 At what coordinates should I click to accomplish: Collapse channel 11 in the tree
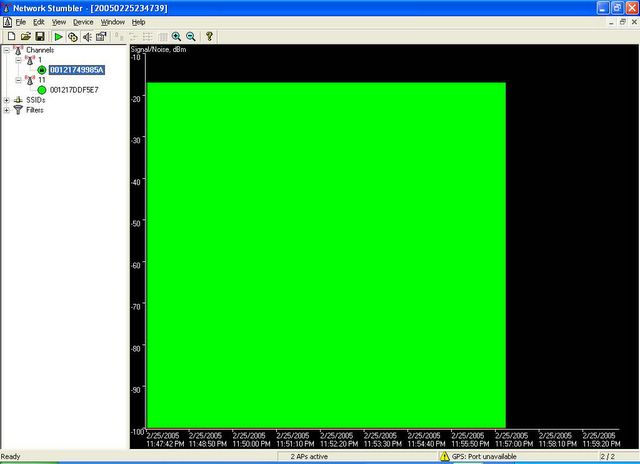18,80
